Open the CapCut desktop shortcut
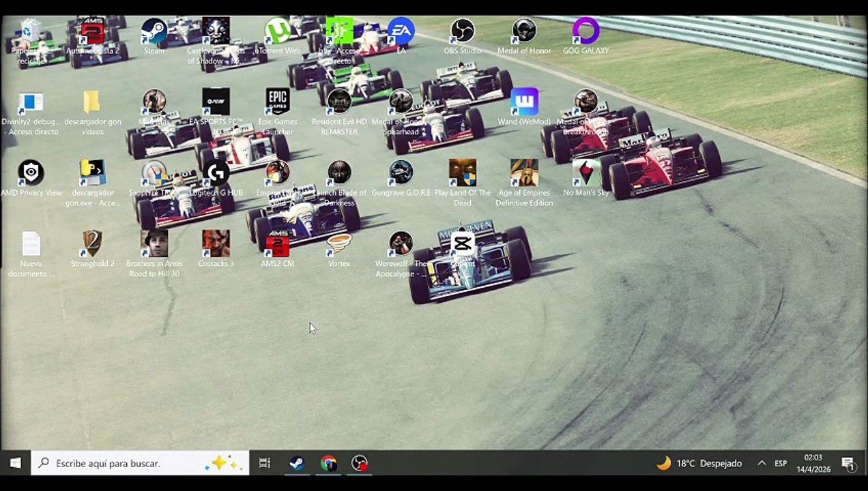This screenshot has height=491, width=868. pos(462,250)
